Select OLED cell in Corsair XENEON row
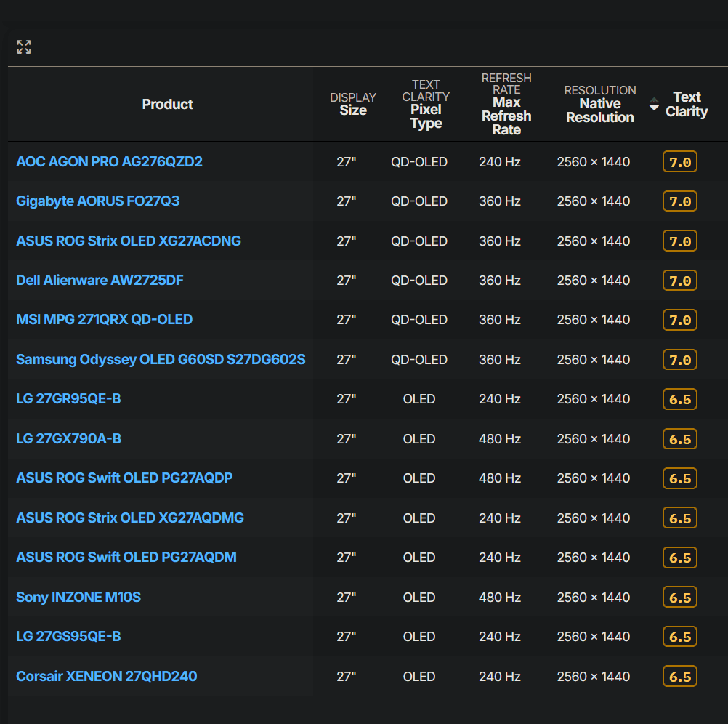The height and width of the screenshot is (724, 728). pos(418,676)
